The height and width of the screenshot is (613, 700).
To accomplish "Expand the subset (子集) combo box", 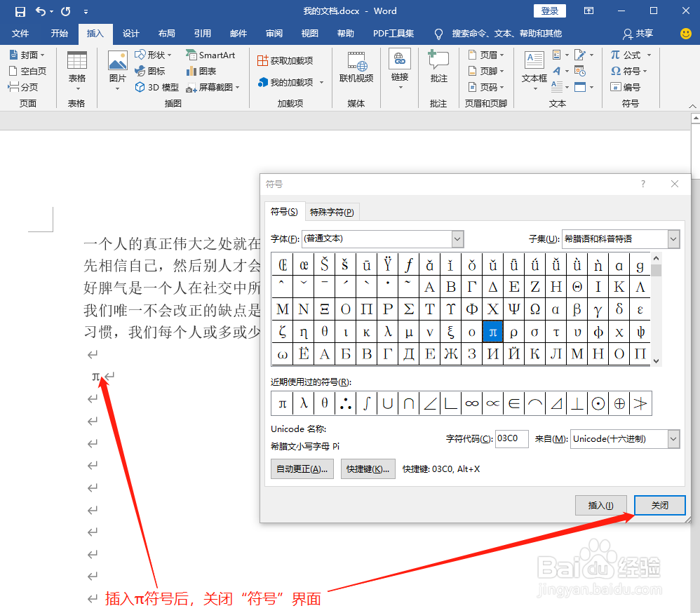I will (x=673, y=239).
